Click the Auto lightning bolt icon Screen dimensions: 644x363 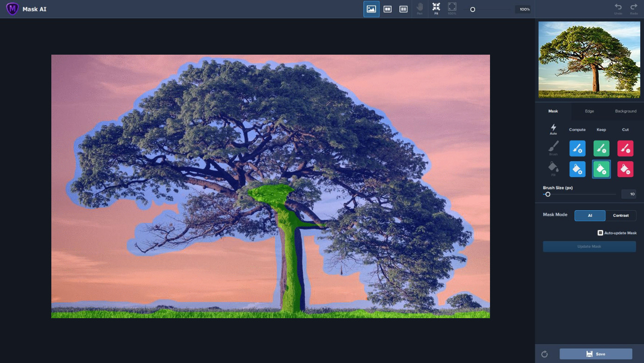point(553,129)
